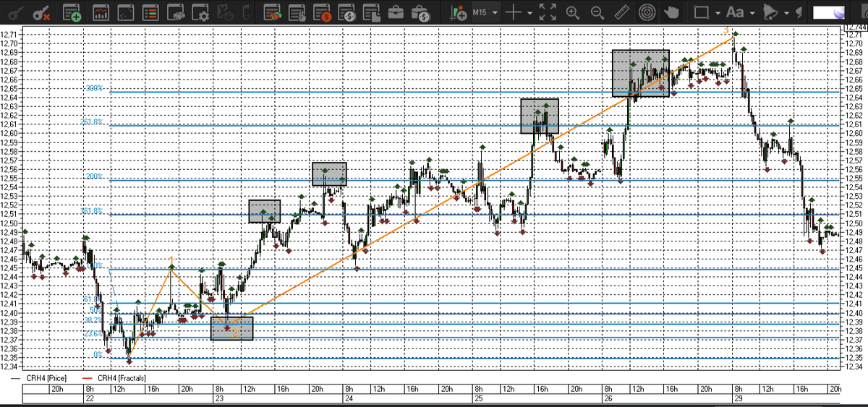Click the window icon with dashed dollar coin
The image size is (868, 407).
pos(347,12)
